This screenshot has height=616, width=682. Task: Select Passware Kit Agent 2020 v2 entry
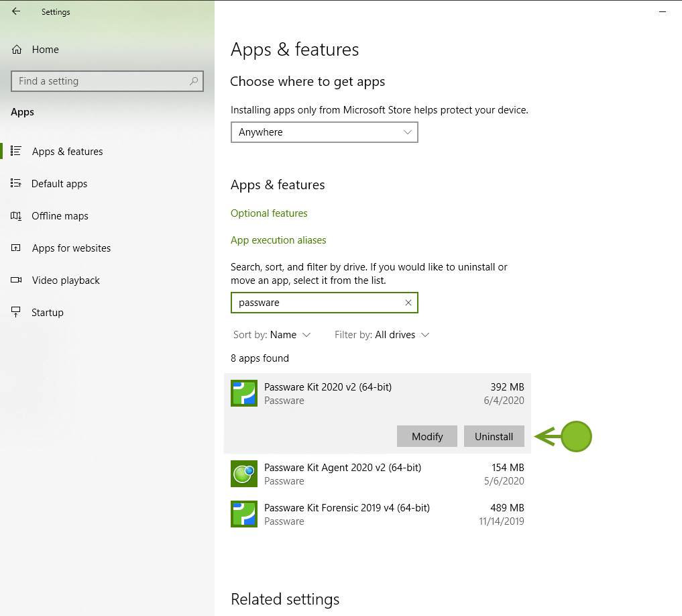(x=378, y=474)
